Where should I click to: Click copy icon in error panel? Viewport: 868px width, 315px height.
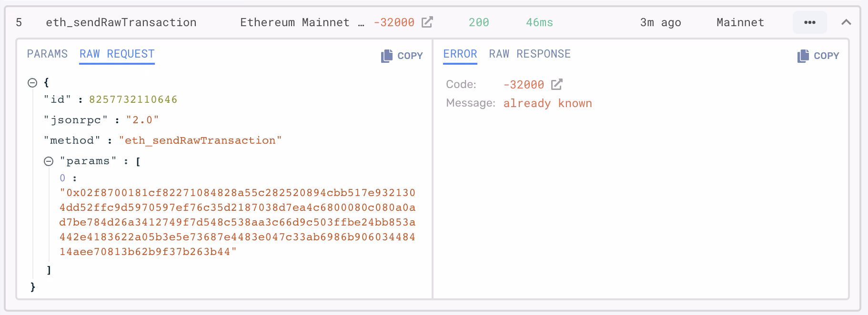pyautogui.click(x=803, y=56)
